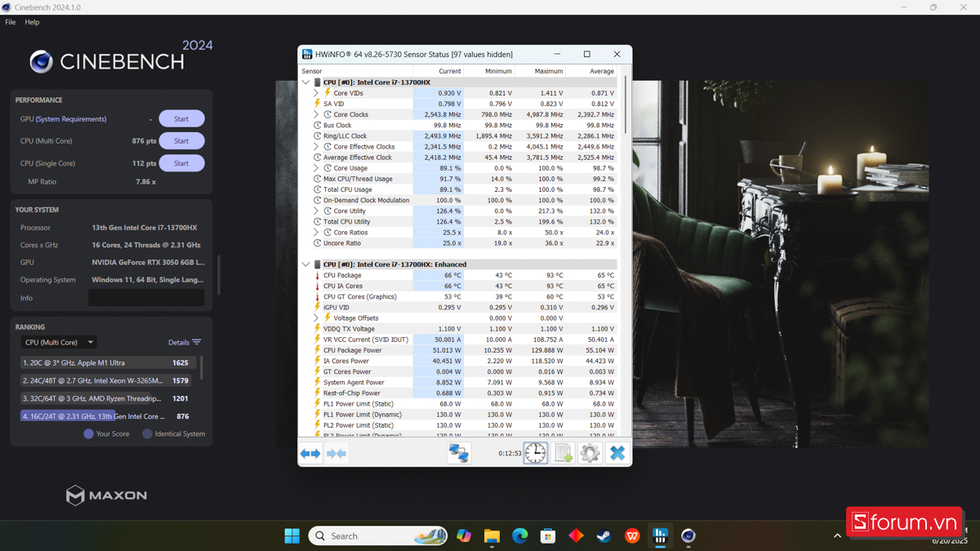The image size is (980, 551).
Task: Open the red diamond app on taskbar
Action: 576,535
